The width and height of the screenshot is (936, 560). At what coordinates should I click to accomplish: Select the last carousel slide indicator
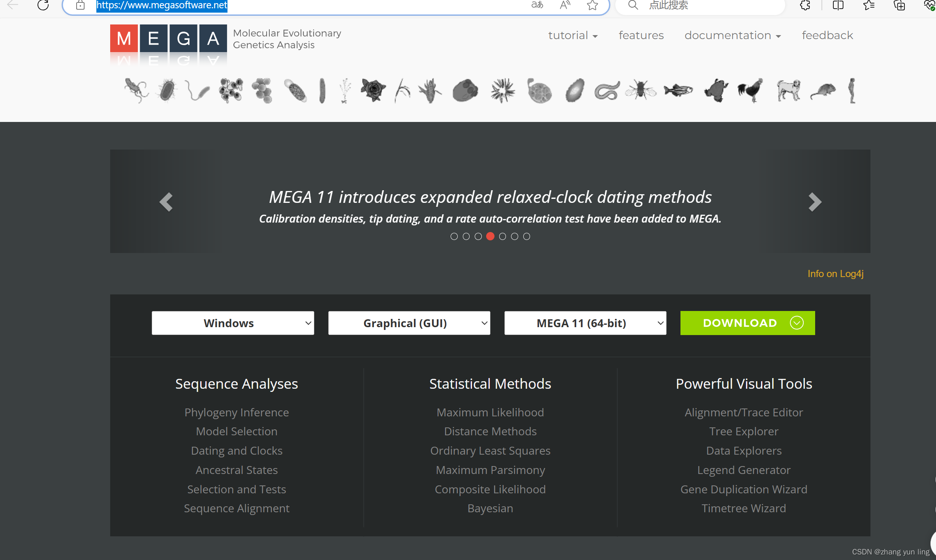526,236
